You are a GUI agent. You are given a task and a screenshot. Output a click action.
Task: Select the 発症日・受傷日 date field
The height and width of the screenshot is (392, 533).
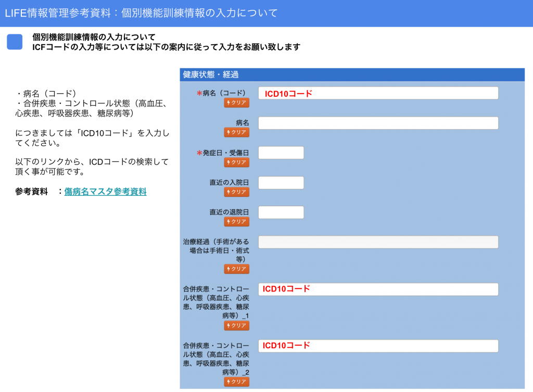281,152
